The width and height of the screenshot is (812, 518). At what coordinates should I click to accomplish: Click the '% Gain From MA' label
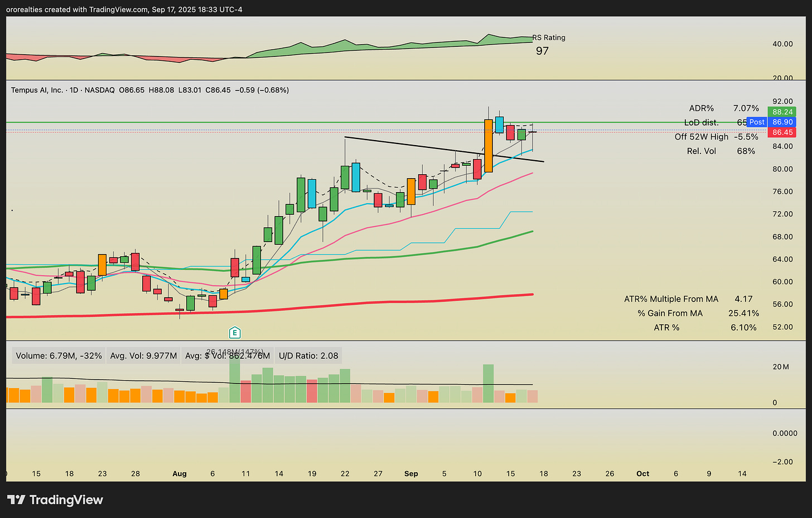coord(670,313)
